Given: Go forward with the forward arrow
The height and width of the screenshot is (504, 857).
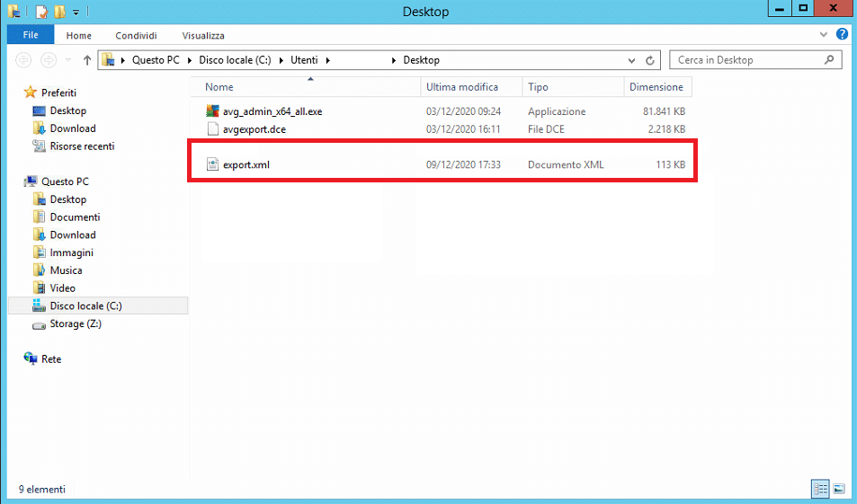Looking at the screenshot, I should point(49,59).
